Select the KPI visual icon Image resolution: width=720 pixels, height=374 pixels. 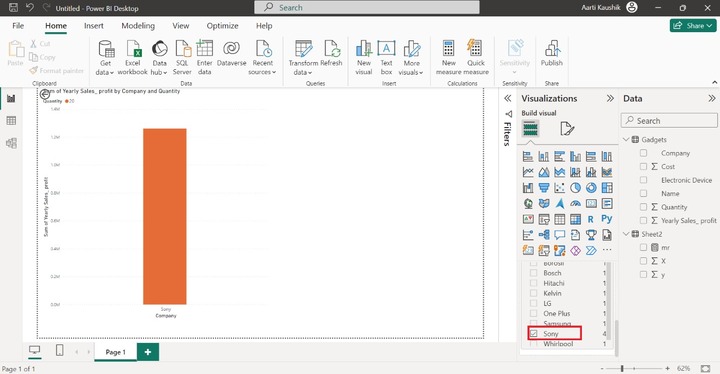[528, 219]
